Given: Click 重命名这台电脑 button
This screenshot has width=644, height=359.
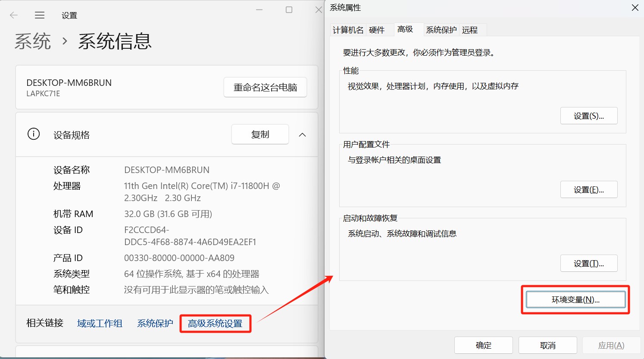Looking at the screenshot, I should (265, 88).
